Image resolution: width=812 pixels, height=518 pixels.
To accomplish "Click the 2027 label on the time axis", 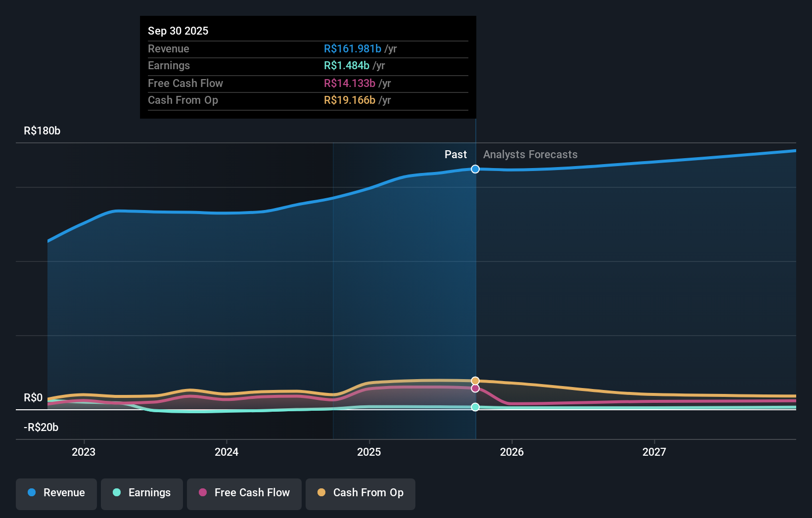I will pos(655,451).
